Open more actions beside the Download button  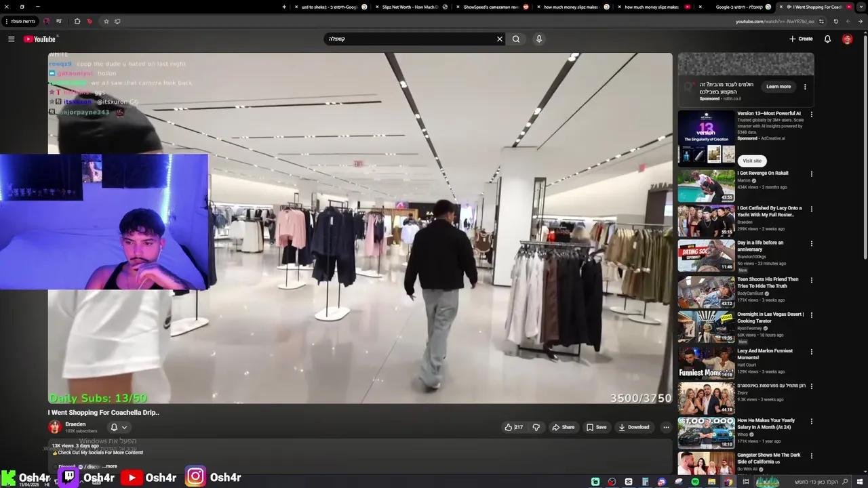[666, 427]
